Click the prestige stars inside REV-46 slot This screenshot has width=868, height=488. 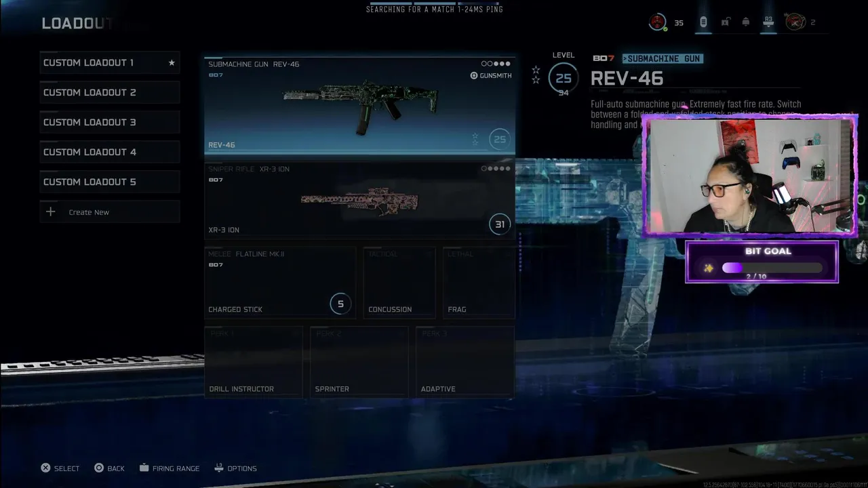[x=475, y=139]
